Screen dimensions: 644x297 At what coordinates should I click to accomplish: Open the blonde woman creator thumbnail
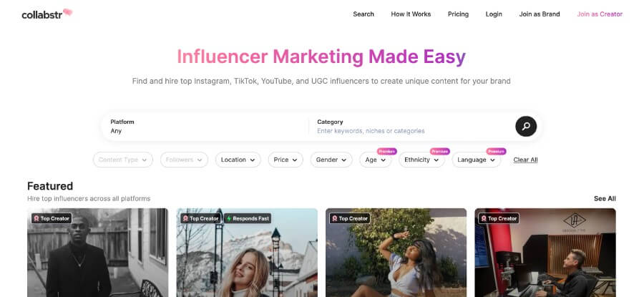click(x=247, y=253)
